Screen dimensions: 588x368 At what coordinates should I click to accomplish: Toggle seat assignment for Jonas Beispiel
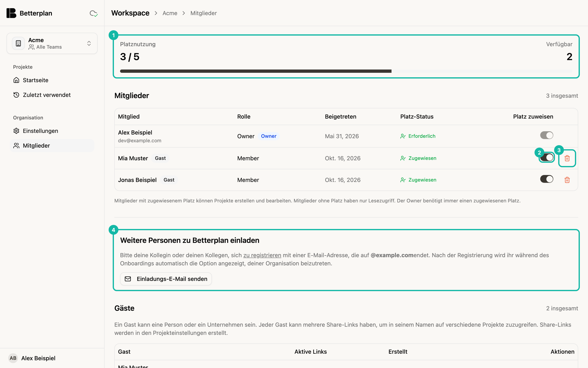click(546, 179)
